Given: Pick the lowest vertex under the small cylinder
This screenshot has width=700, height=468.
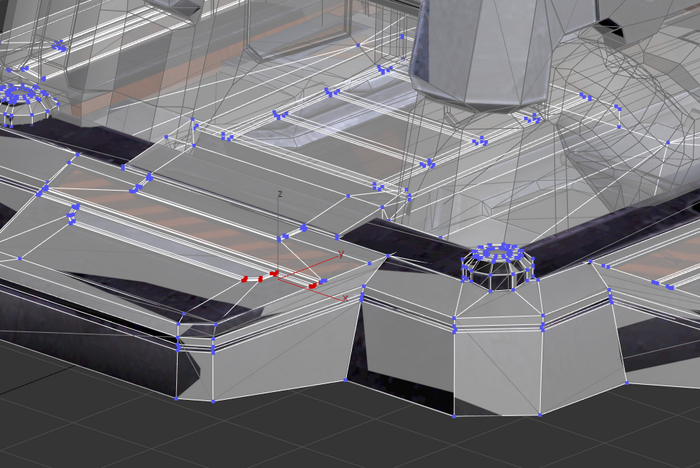Looking at the screenshot, I should [x=453, y=414].
